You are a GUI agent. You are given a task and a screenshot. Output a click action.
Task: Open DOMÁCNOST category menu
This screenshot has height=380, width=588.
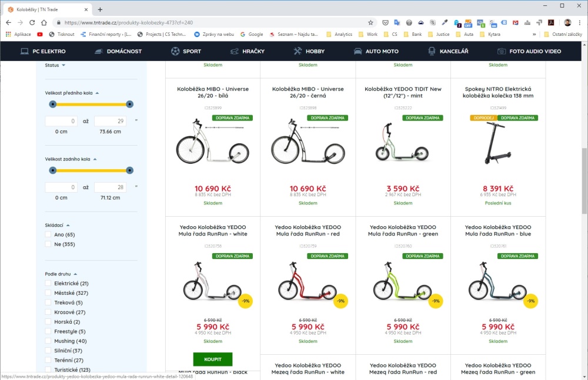pyautogui.click(x=118, y=51)
